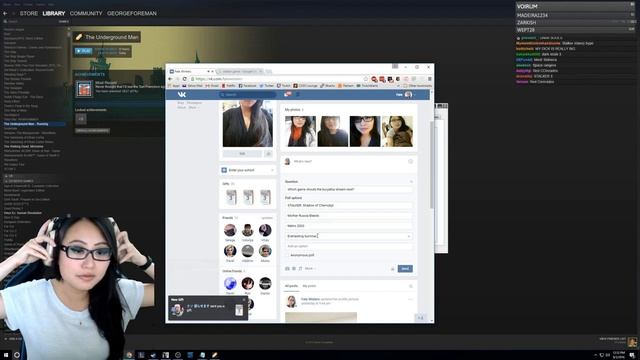Click the browser page vertical scrollbar

431,164
